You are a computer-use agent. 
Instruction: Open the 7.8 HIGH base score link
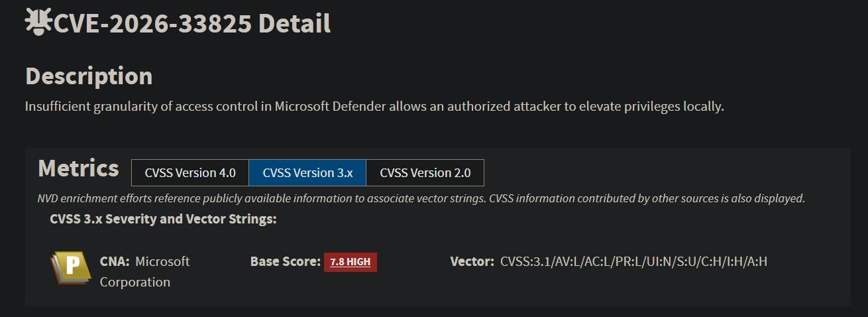350,262
